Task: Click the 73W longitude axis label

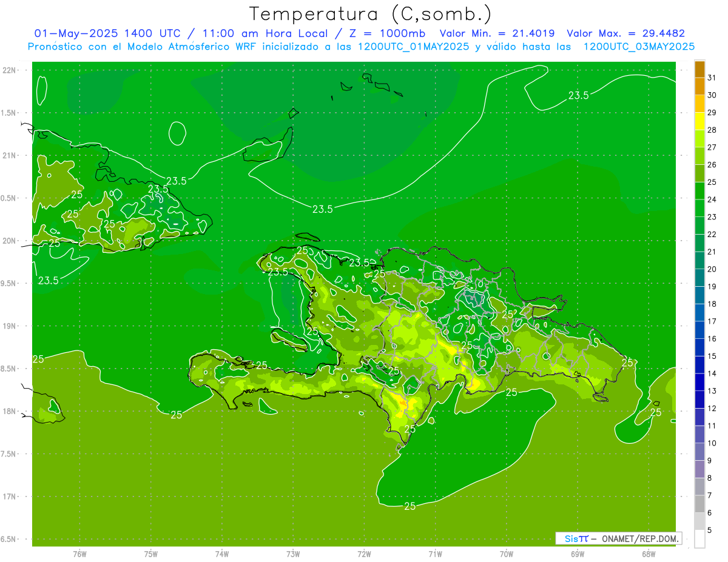Action: point(293,554)
